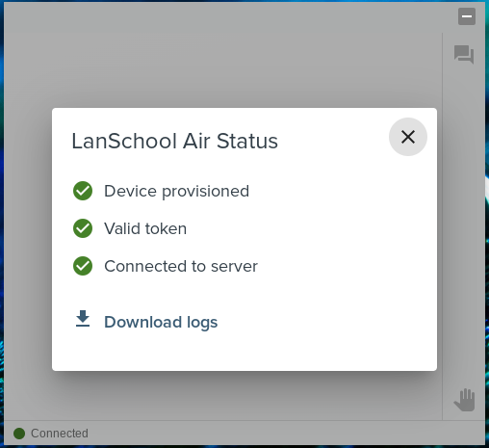
Task: Click empty sidebar between chat and hand
Action: [x=464, y=224]
